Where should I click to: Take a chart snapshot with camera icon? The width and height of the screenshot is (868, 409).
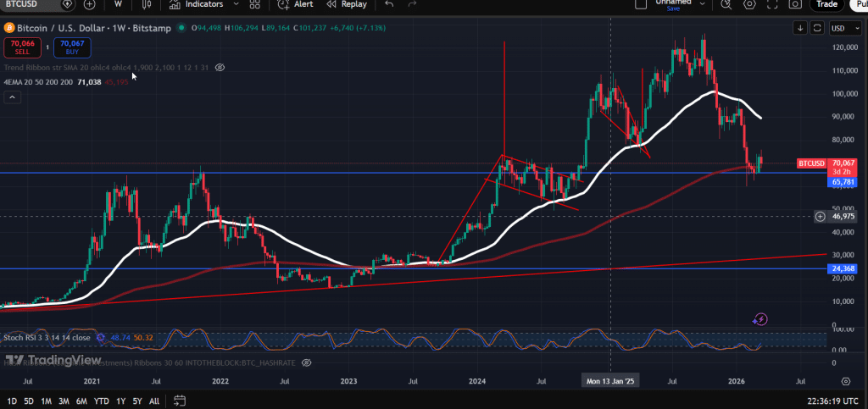[x=795, y=4]
